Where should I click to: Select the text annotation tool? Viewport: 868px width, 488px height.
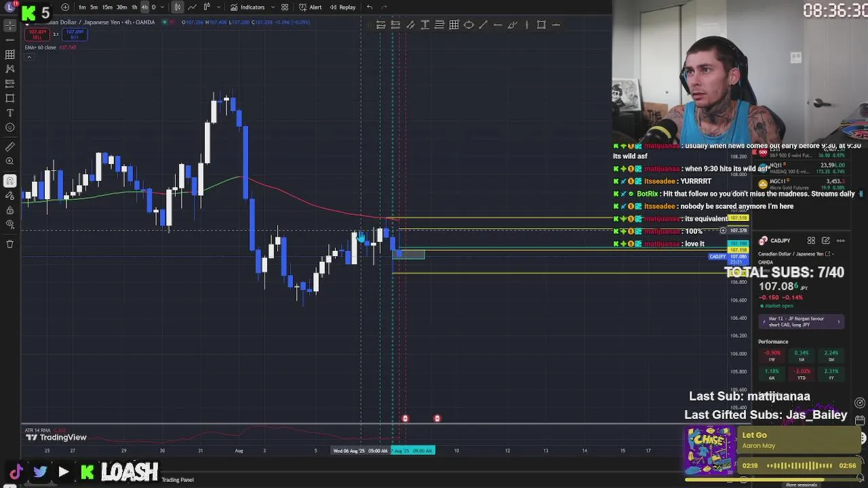pos(9,113)
